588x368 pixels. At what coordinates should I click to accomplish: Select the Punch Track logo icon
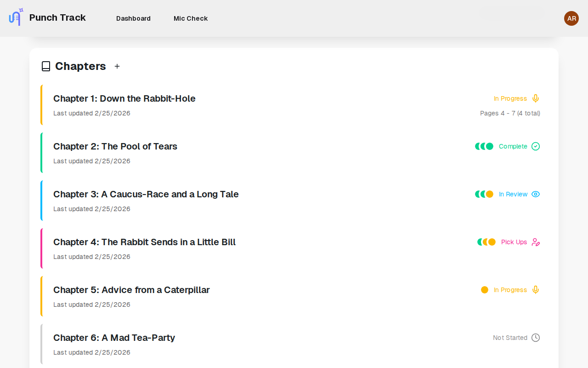tap(14, 17)
